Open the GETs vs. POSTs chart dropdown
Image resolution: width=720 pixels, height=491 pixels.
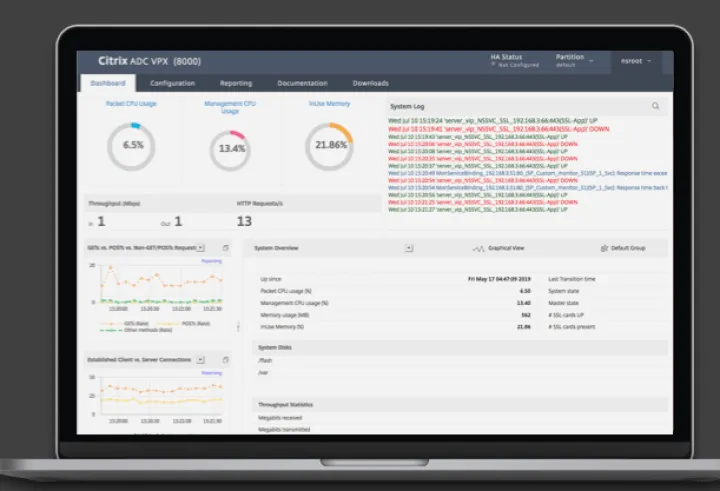(x=201, y=247)
